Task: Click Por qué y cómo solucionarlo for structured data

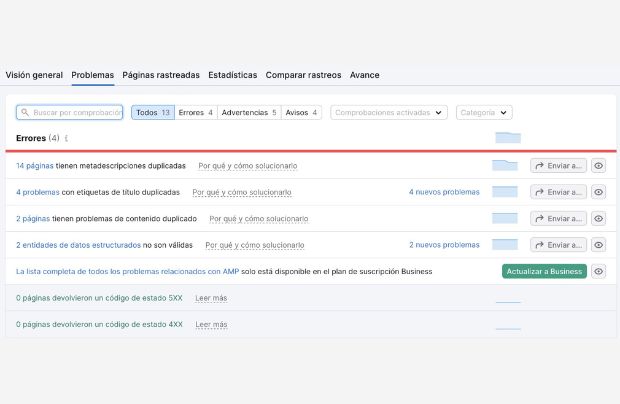Action: coord(254,244)
